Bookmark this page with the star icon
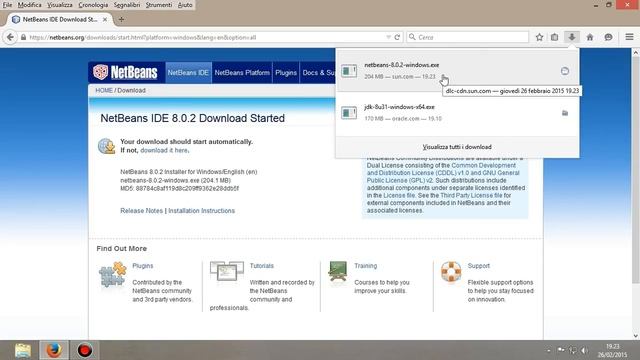This screenshot has height=360, width=640. tap(539, 37)
